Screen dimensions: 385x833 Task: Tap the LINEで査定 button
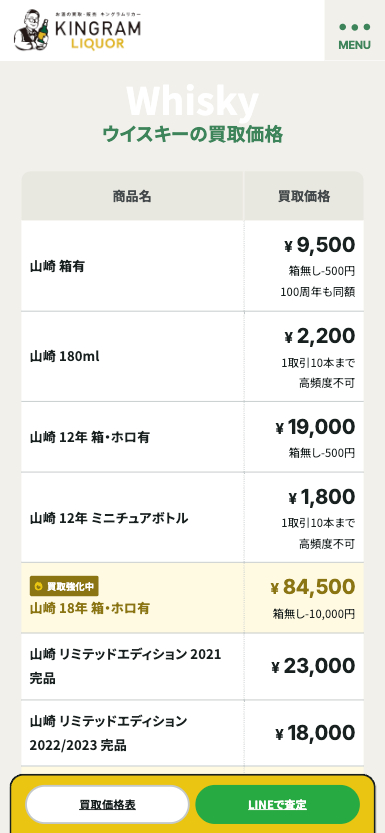click(x=277, y=804)
